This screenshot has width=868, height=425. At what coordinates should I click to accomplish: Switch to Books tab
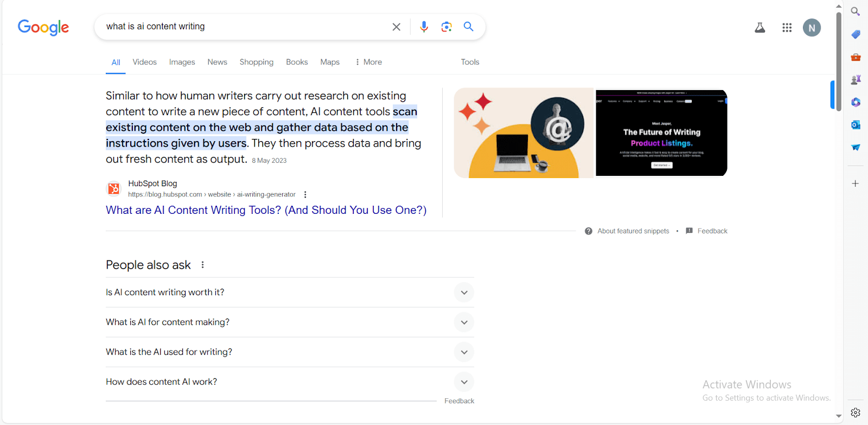click(297, 62)
